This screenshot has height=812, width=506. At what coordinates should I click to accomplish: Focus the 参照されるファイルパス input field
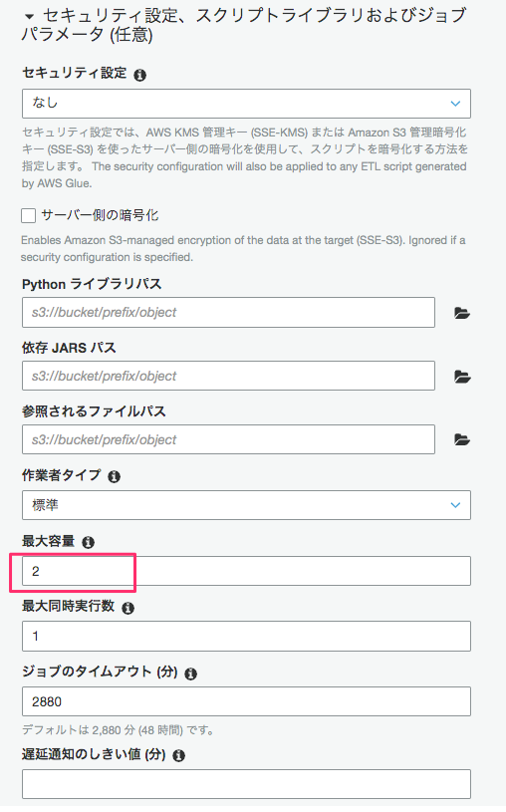pyautogui.click(x=228, y=439)
